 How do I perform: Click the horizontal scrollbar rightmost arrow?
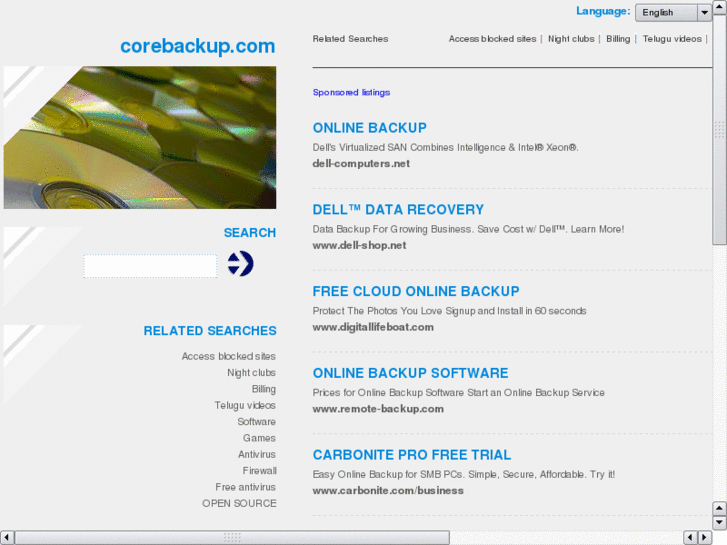(705, 538)
